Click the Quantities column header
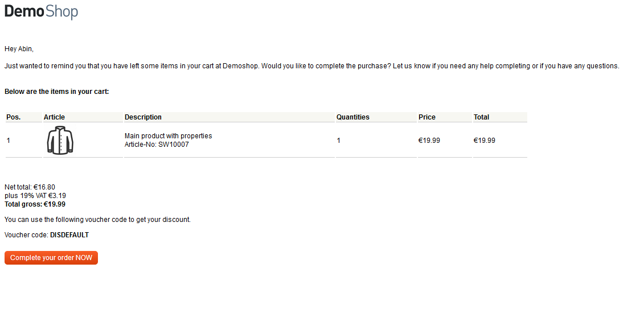Image resolution: width=644 pixels, height=309 pixels. coord(353,117)
